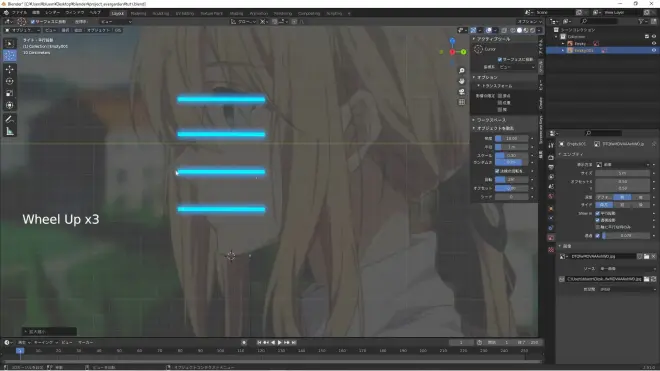Image resolution: width=660 pixels, height=371 pixels.
Task: Click the open image folder icon
Action: click(647, 256)
